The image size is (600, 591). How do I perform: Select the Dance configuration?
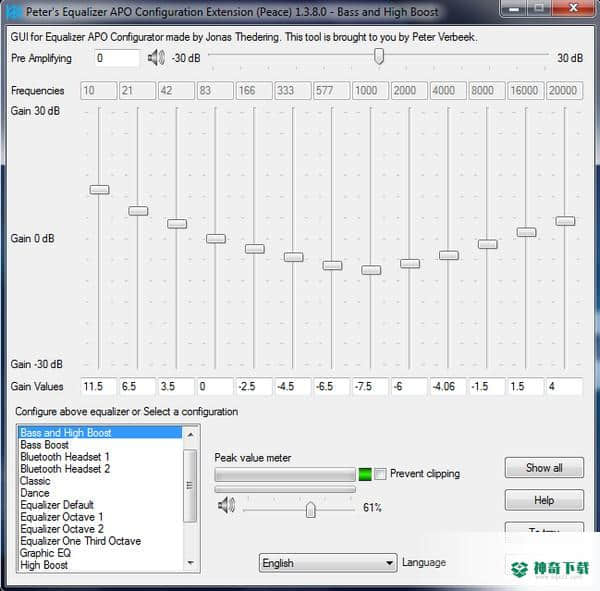(x=101, y=493)
